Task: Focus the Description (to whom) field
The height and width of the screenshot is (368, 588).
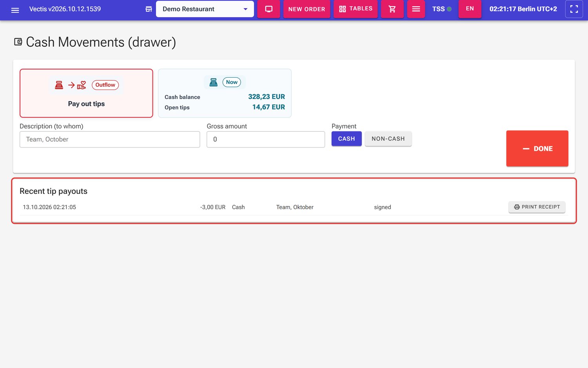Action: coord(110,140)
